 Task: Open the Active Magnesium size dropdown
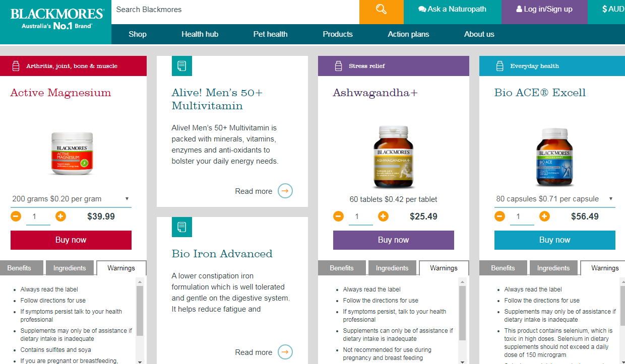[x=71, y=199]
